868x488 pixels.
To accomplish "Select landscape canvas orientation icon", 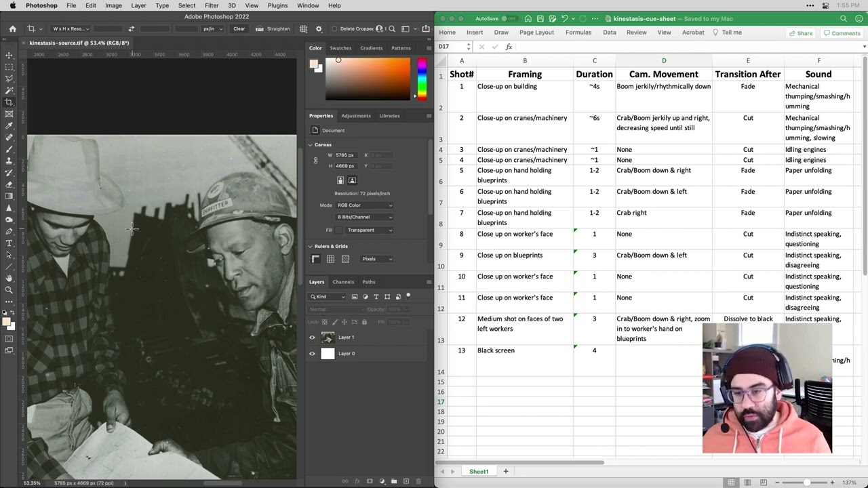I will (352, 180).
